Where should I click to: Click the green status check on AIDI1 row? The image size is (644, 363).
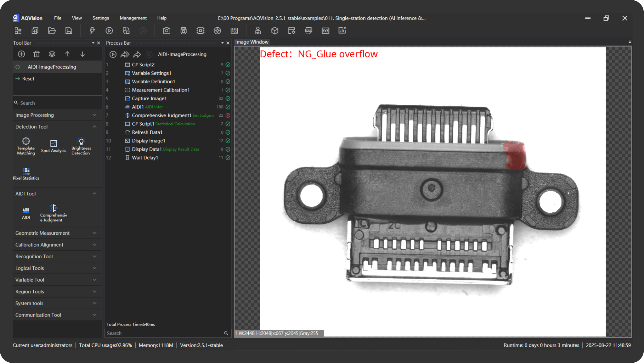click(228, 107)
